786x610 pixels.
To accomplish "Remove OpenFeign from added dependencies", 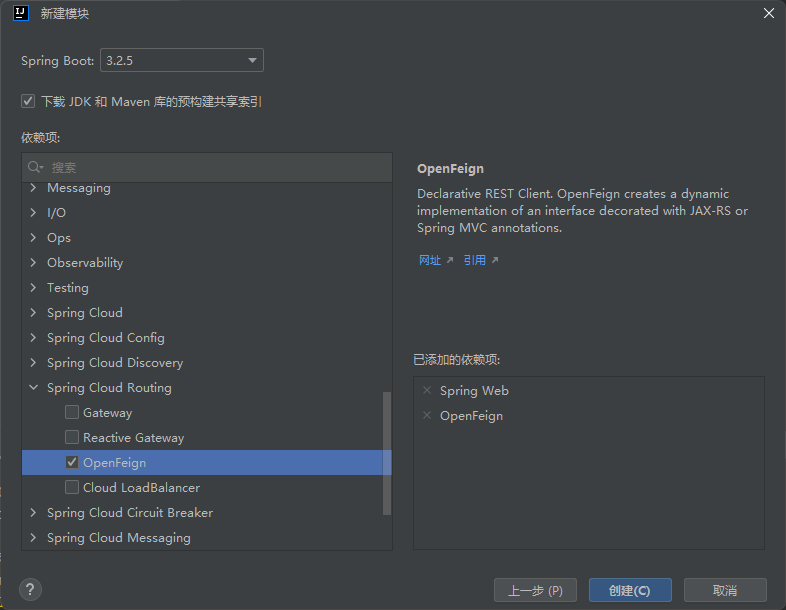I will pyautogui.click(x=427, y=415).
